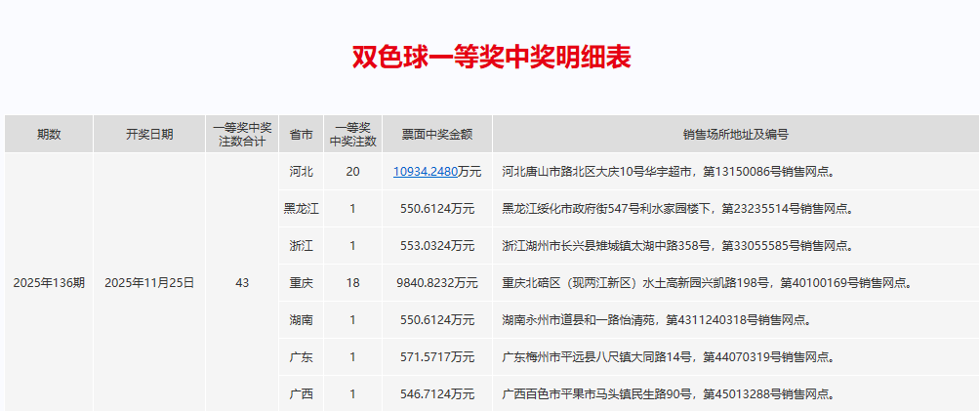Click the 湖南永州市道县 sales address text

coord(655,320)
